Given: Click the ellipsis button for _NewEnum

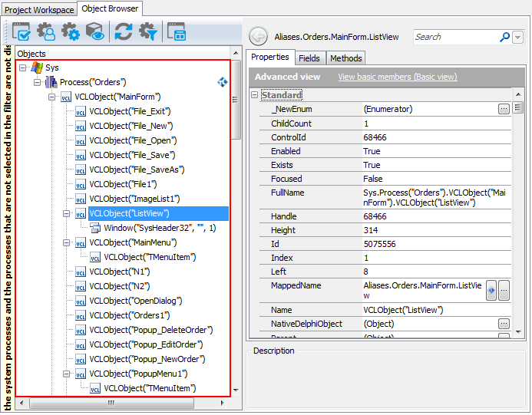Looking at the screenshot, I should pyautogui.click(x=504, y=110).
